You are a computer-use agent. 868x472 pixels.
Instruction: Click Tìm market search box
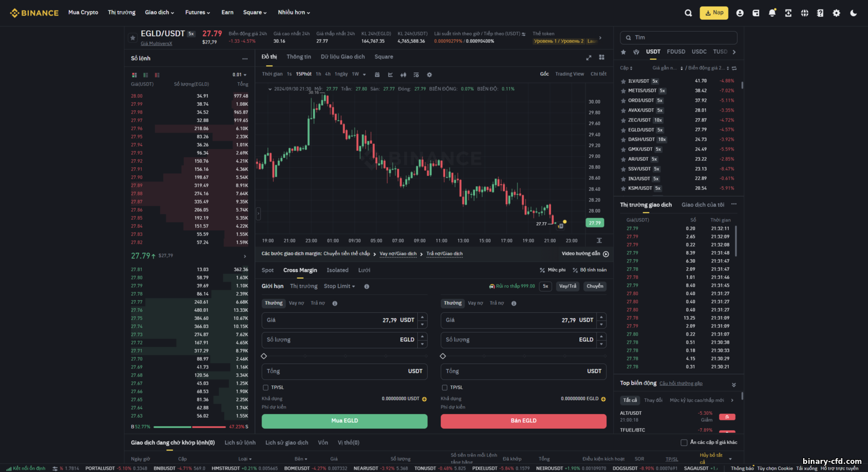(x=679, y=38)
